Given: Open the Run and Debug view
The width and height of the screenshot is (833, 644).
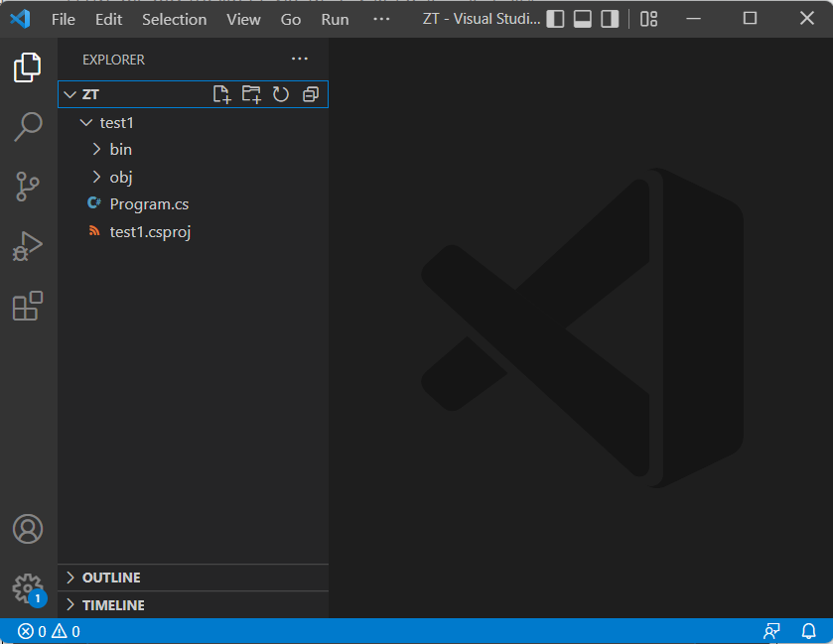Looking at the screenshot, I should [28, 246].
